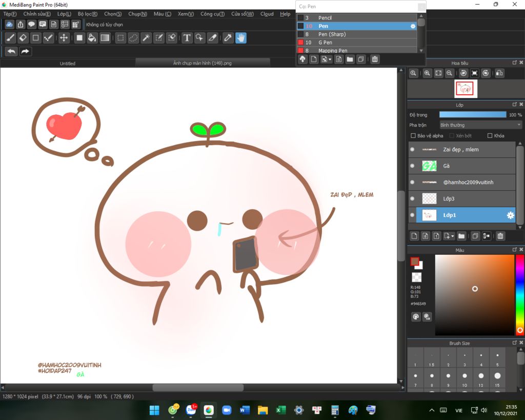Open settings gear of Pen brush

pyautogui.click(x=413, y=26)
